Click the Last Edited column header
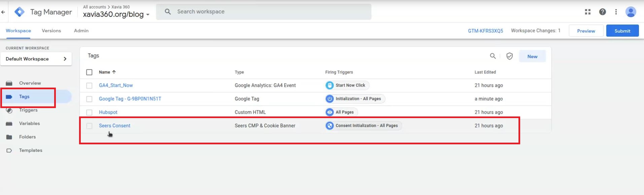Image resolution: width=644 pixels, height=195 pixels. pyautogui.click(x=485, y=72)
